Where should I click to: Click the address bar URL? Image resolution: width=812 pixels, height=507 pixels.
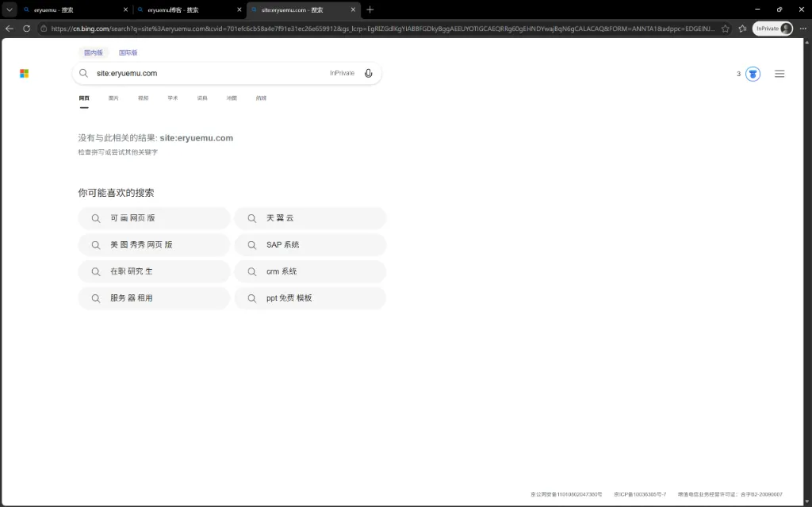pos(383,29)
